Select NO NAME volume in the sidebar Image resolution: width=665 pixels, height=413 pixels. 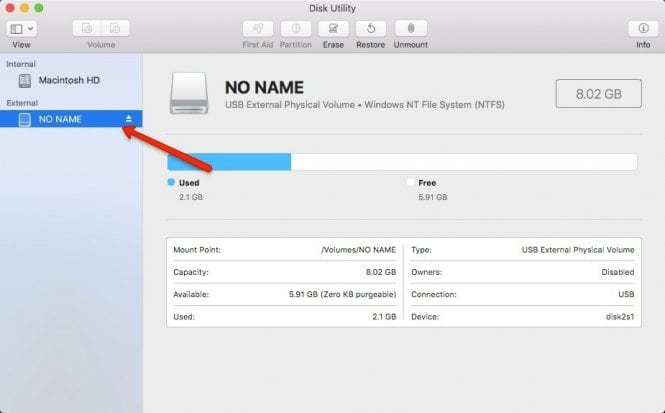tap(60, 119)
